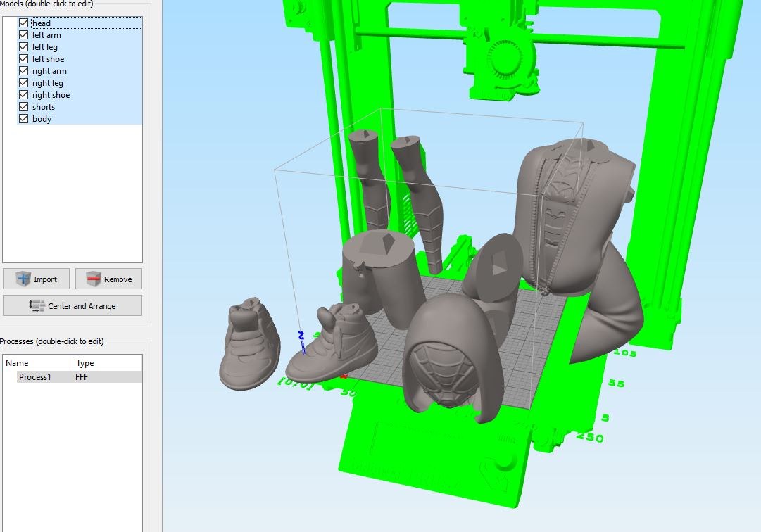Disable the right arm model checkbox
Viewport: 761px width, 532px height.
[x=23, y=71]
